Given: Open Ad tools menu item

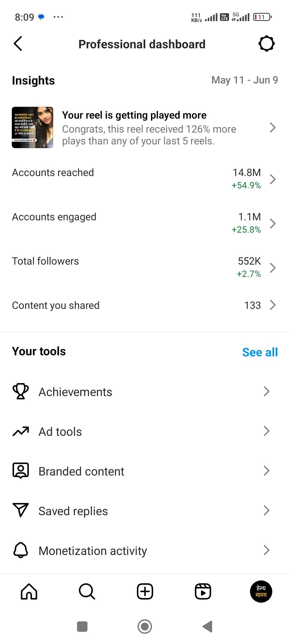Looking at the screenshot, I should (60, 432).
